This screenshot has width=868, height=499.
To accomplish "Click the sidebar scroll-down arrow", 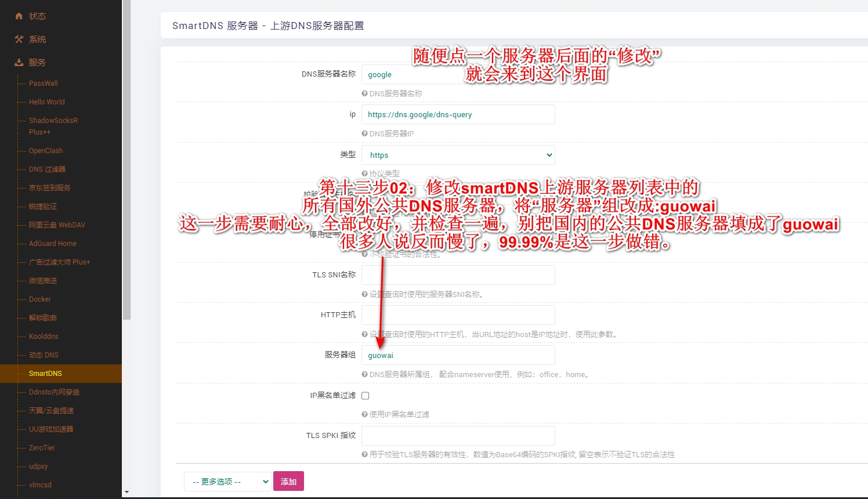I will click(126, 493).
